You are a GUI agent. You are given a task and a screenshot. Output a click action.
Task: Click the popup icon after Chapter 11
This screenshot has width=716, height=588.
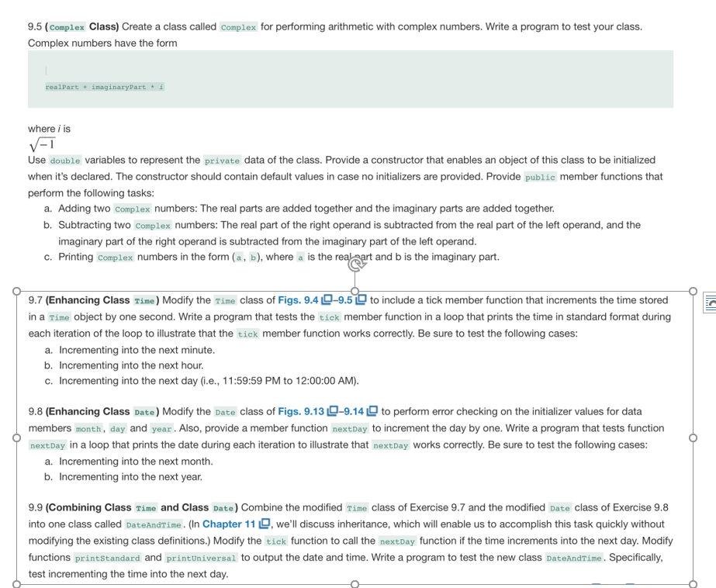click(x=265, y=524)
